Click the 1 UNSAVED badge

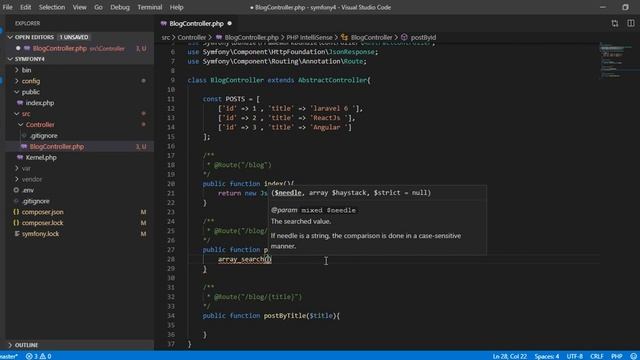click(x=73, y=37)
